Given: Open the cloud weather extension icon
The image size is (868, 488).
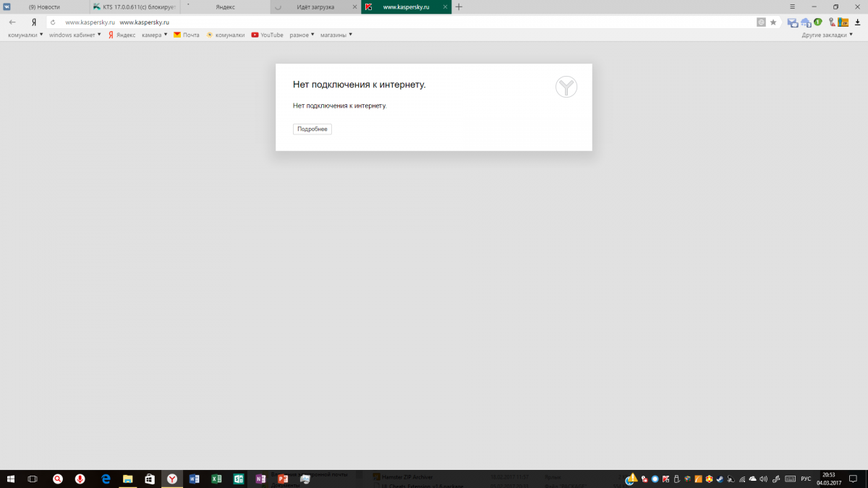Looking at the screenshot, I should [x=805, y=22].
